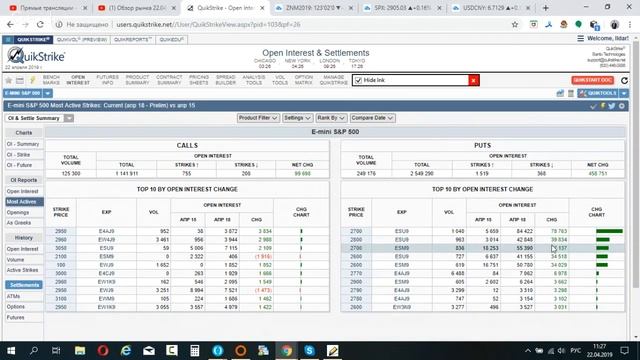This screenshot has height=360, width=640.
Task: Click the calls strike 3050 ESU9 row
Action: point(187,248)
